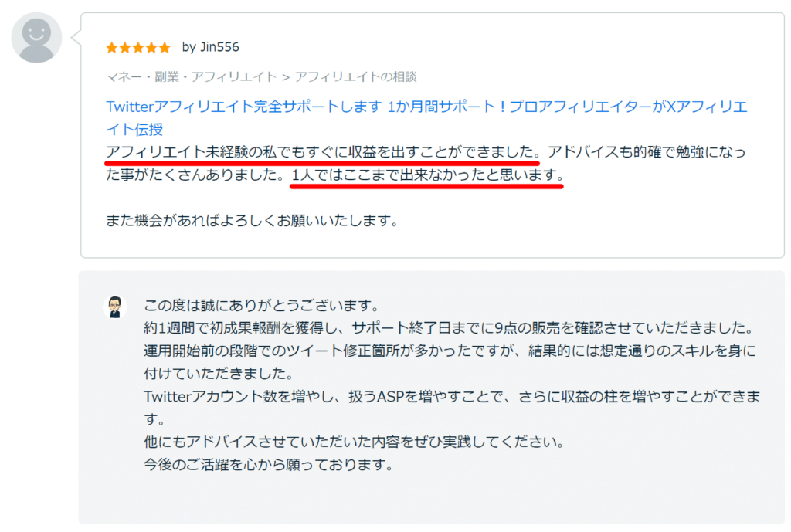Select the first star in the rating
791x532 pixels.
click(x=110, y=46)
